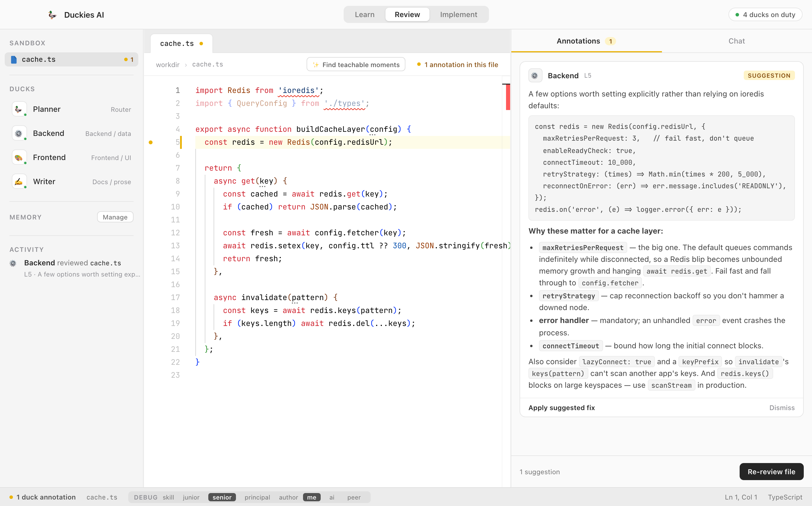
Task: Set debug skill to principal
Action: [x=257, y=497]
